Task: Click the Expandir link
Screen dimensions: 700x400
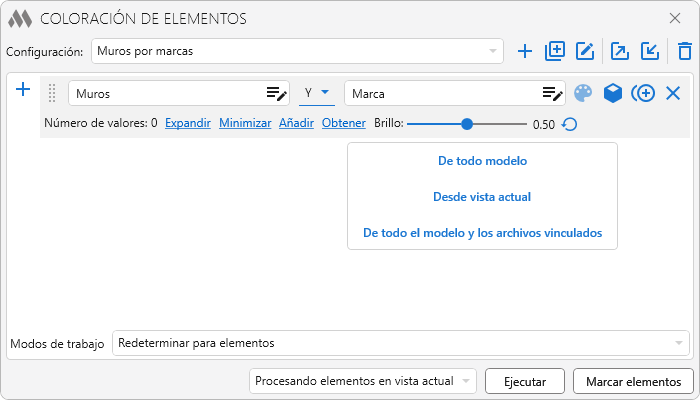Action: pyautogui.click(x=188, y=124)
